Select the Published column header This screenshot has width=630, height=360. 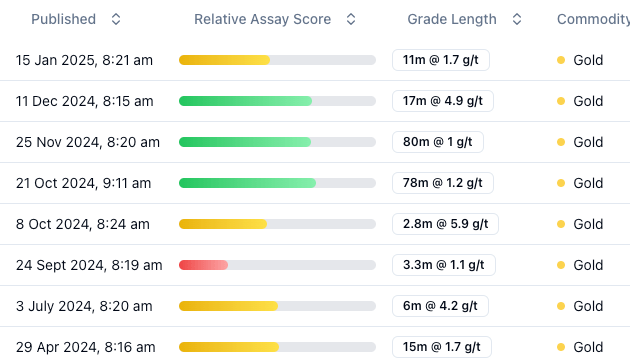(63, 19)
